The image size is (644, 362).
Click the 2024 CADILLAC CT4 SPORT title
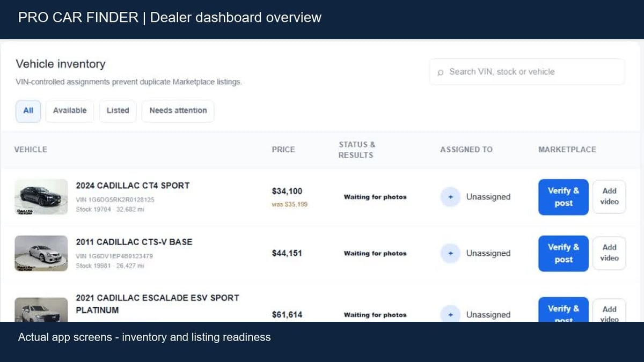133,186
